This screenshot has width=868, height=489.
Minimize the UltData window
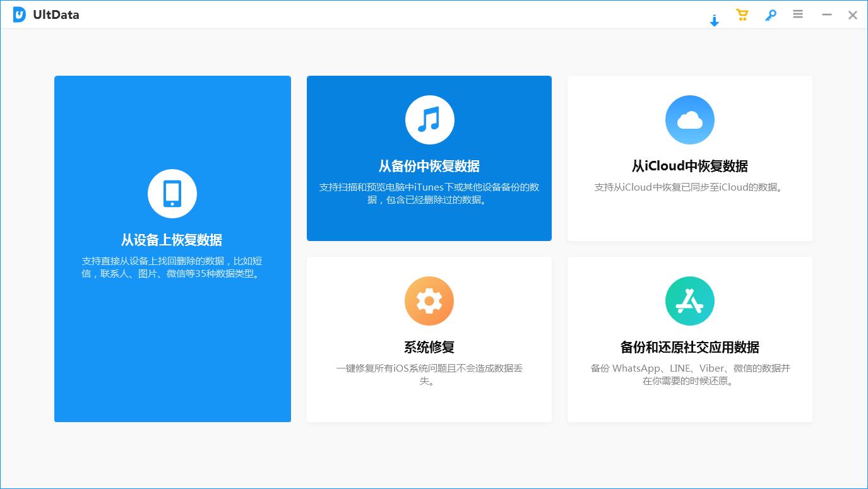pos(826,15)
